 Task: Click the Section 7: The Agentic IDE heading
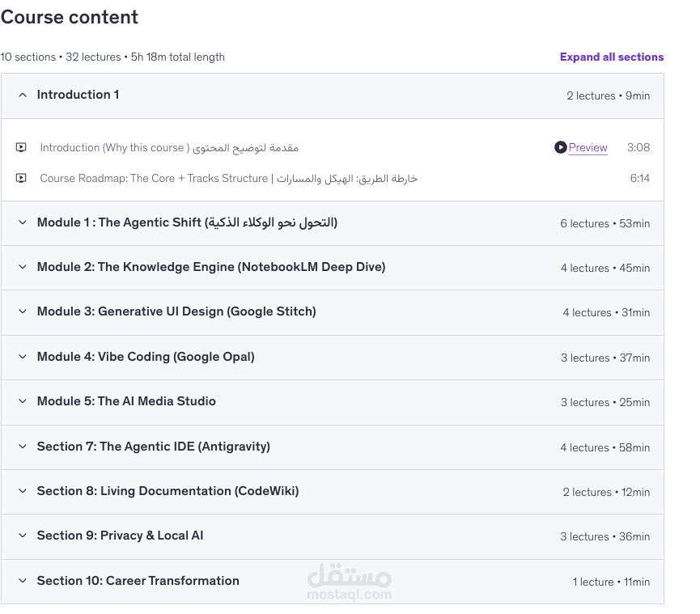pyautogui.click(x=154, y=447)
